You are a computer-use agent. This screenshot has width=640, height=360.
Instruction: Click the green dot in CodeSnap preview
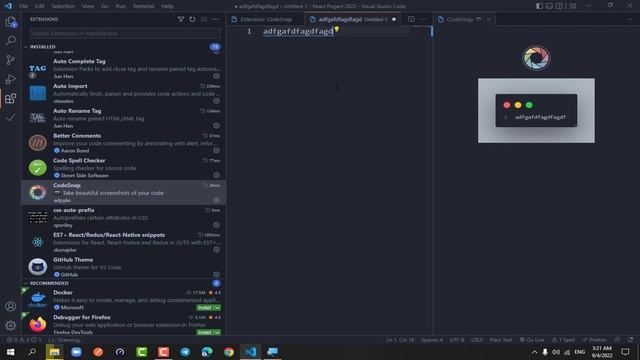(x=529, y=105)
